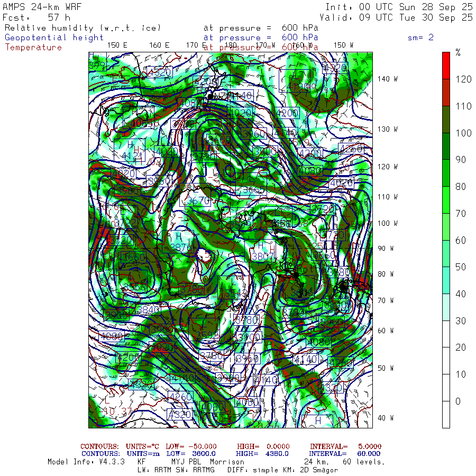Click the 'Model Info: V4.3.3' text
Screen dimensions: 476x476
coord(86,462)
